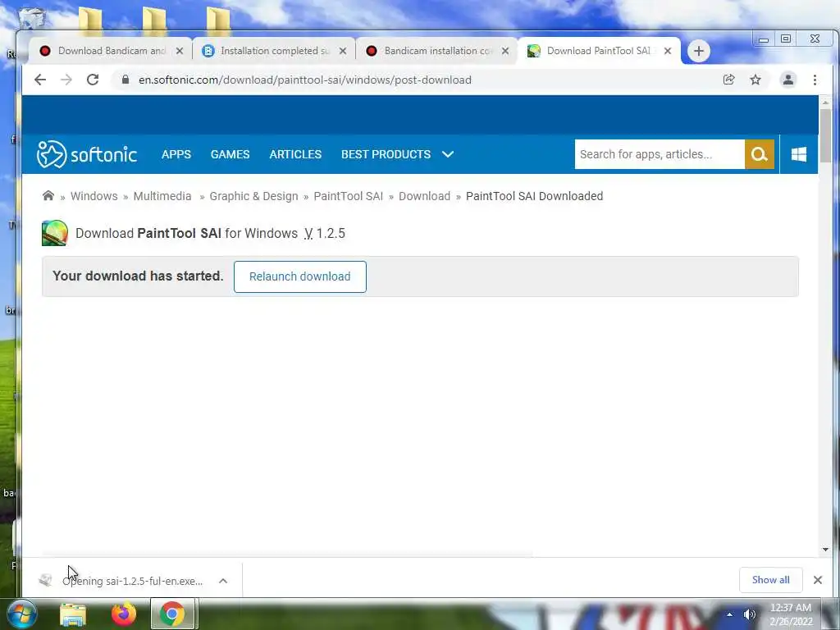
Task: Click scrollbar down arrow
Action: pos(825,549)
